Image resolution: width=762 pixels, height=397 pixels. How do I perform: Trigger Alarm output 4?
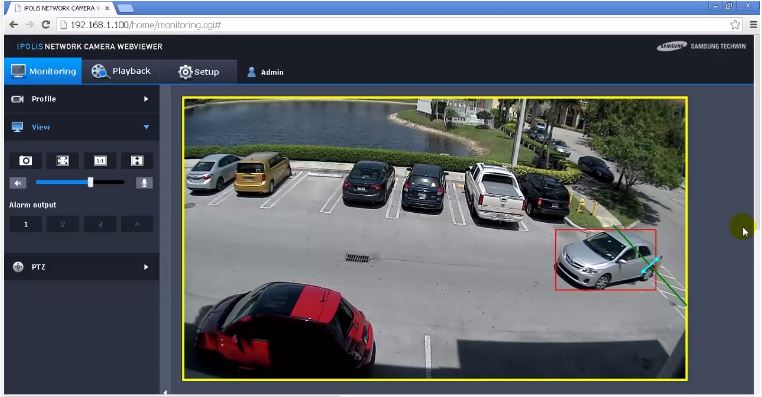[x=137, y=224]
